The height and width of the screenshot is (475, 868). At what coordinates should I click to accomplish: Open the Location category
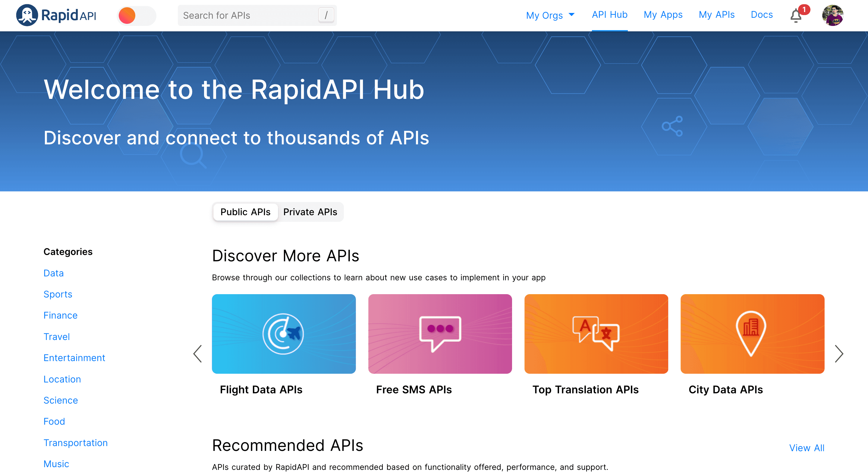pyautogui.click(x=62, y=379)
